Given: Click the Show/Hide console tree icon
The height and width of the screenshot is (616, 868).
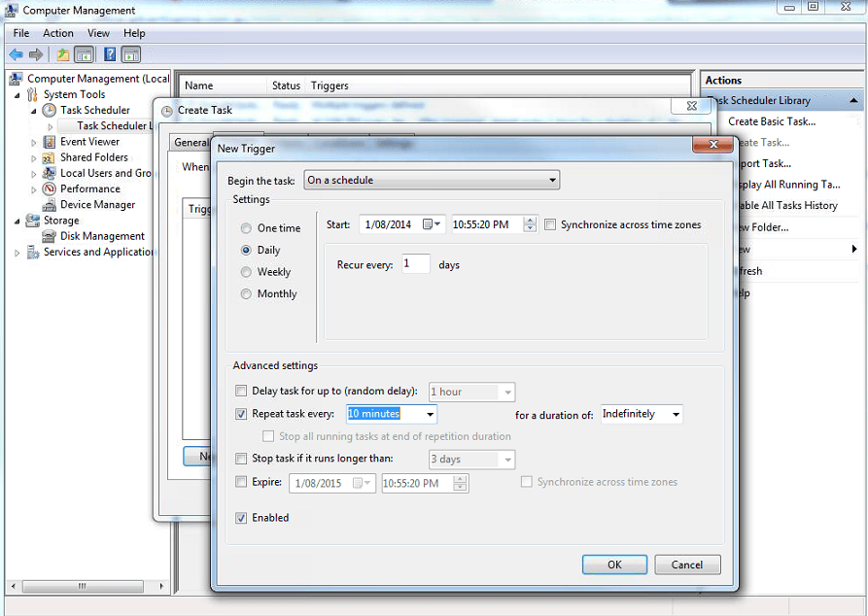Looking at the screenshot, I should [x=84, y=54].
